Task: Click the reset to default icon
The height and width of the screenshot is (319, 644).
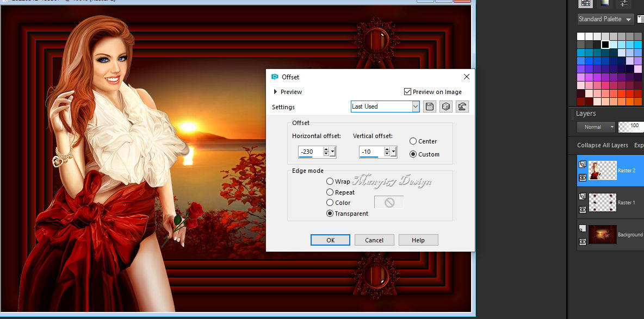Action: point(462,107)
